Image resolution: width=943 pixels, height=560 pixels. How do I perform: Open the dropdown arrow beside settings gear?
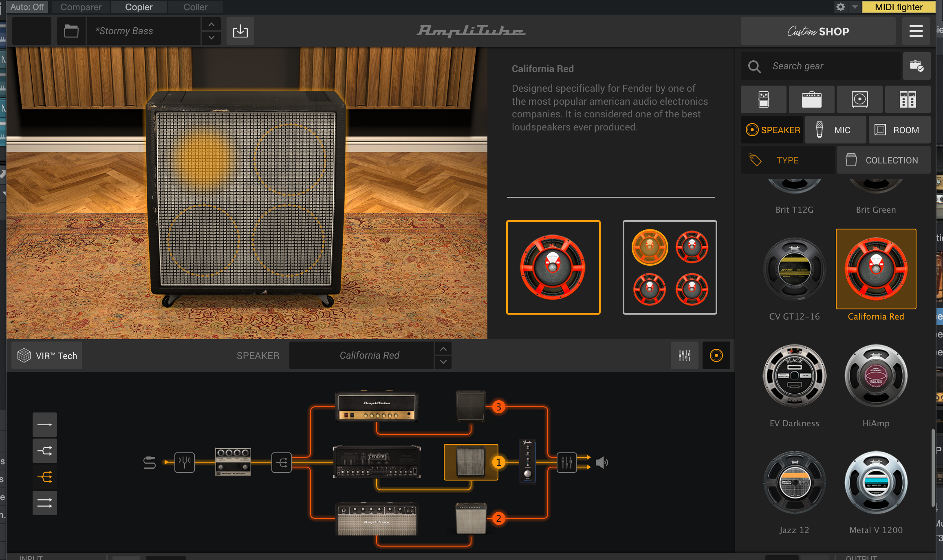coord(855,7)
